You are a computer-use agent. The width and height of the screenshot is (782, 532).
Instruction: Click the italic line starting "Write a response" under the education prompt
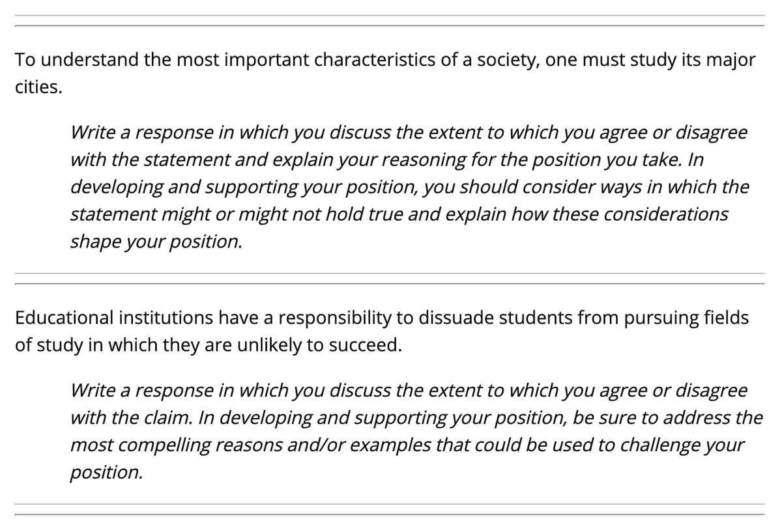pyautogui.click(x=409, y=391)
